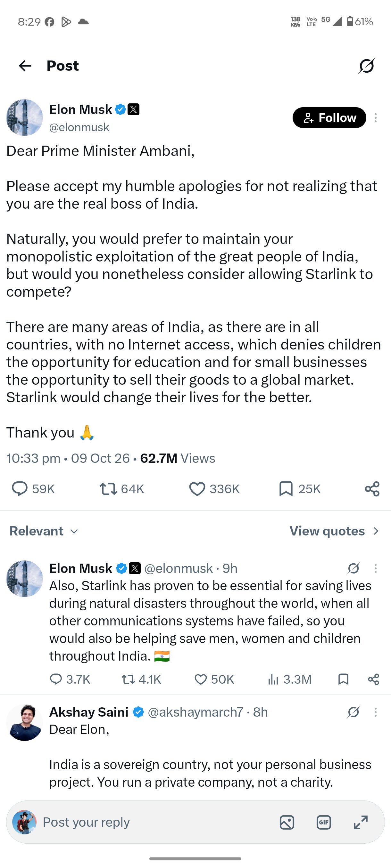This screenshot has height=868, width=391.
Task: Share the main post via share icon
Action: 372,489
